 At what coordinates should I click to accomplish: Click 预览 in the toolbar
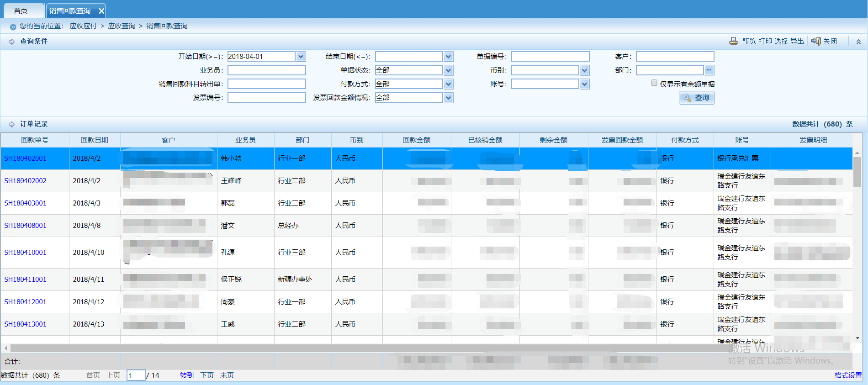(749, 41)
